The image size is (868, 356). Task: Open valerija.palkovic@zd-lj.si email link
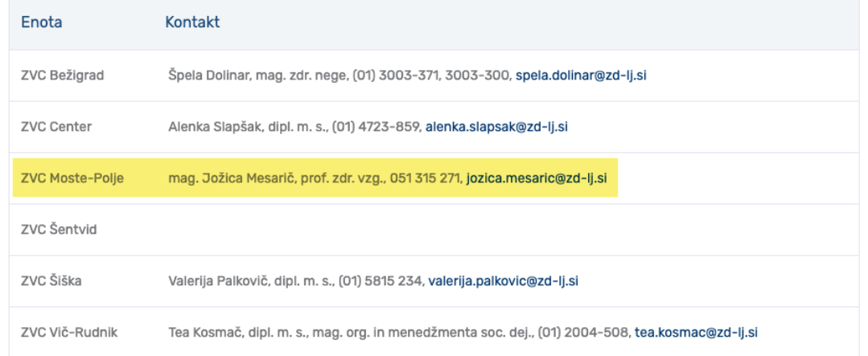[504, 281]
